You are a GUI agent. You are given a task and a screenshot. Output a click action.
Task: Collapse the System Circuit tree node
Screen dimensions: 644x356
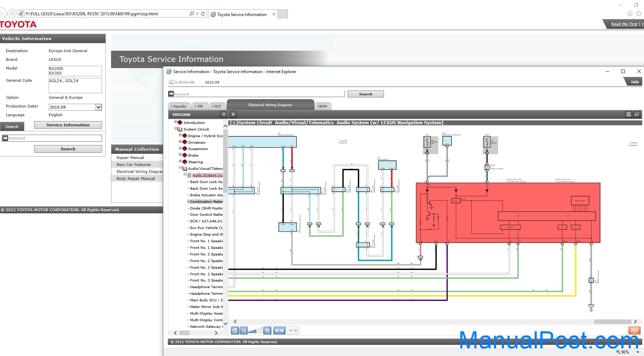176,129
